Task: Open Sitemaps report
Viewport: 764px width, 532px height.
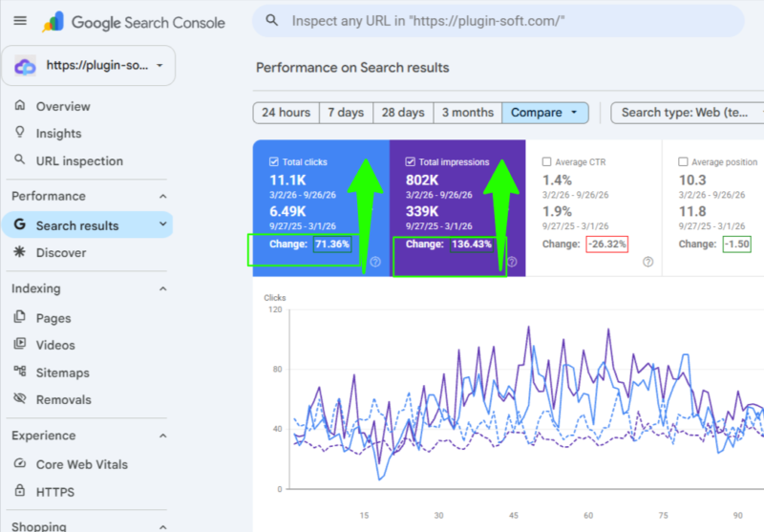Action: 62,372
